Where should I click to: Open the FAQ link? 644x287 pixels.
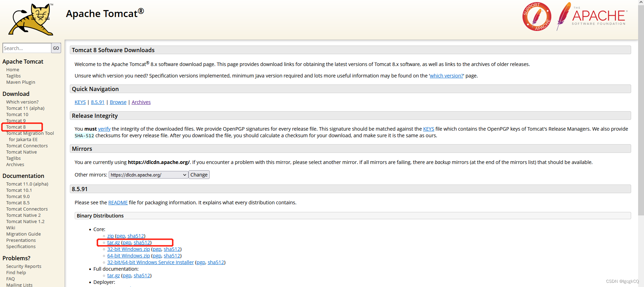tap(10, 279)
